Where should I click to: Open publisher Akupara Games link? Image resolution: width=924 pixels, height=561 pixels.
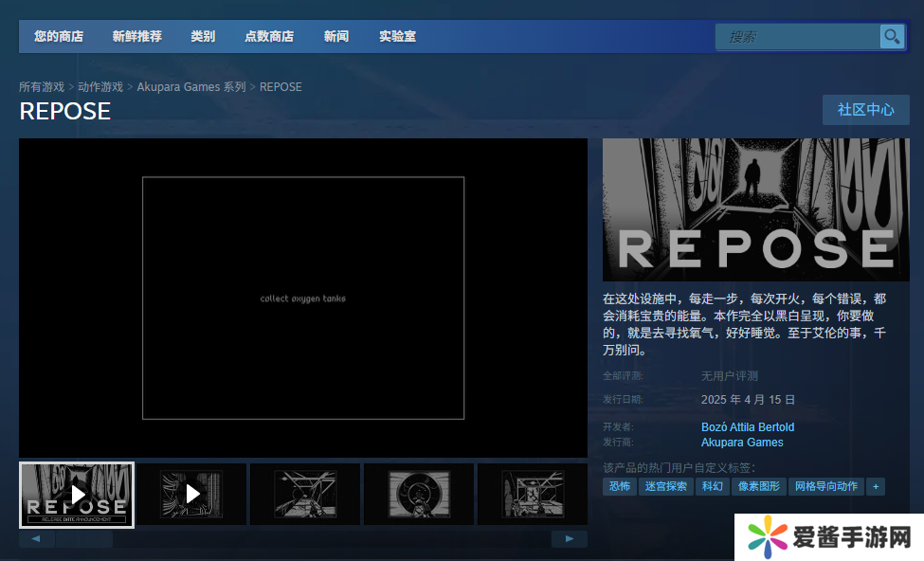click(742, 443)
